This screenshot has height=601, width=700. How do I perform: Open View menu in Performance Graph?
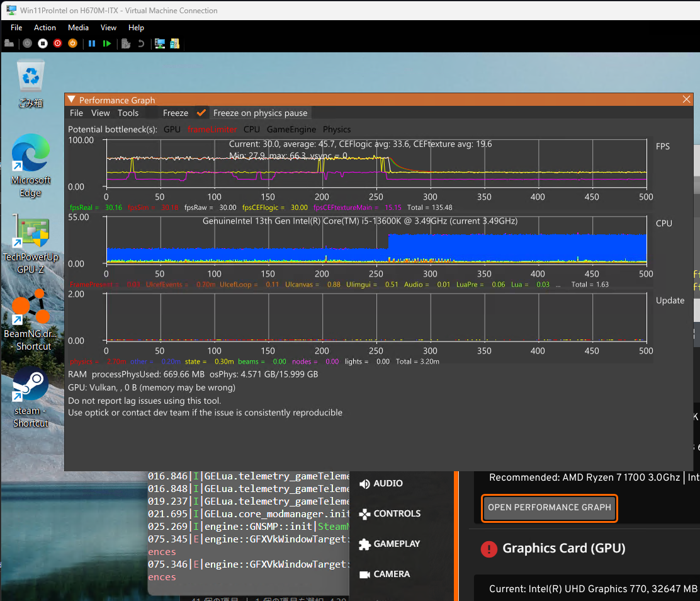tap(101, 113)
